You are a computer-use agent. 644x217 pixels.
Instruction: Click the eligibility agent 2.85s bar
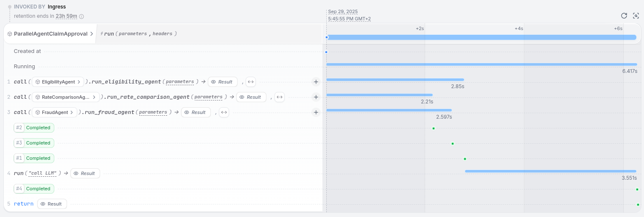point(395,80)
